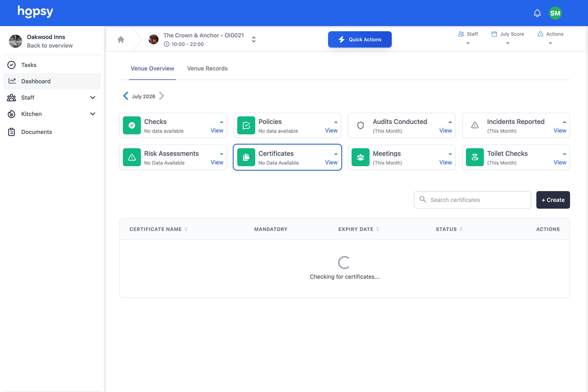The height and width of the screenshot is (392, 588).
Task: Open Tasks in the sidebar
Action: (x=52, y=65)
